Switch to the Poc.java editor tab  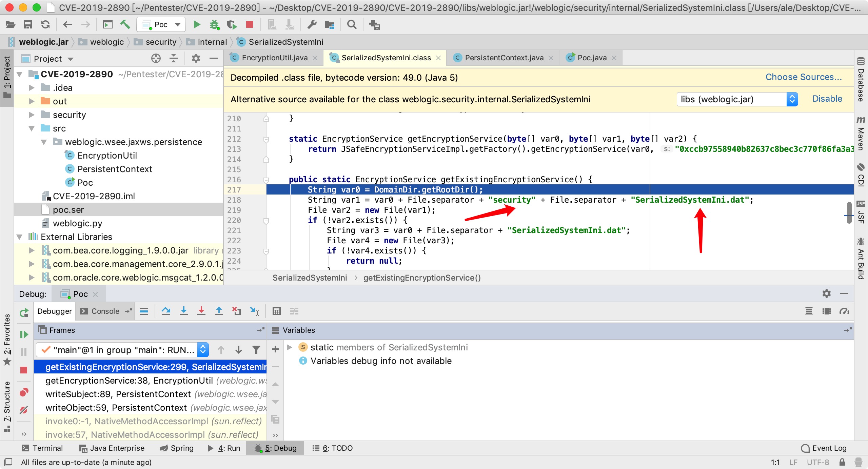592,58
